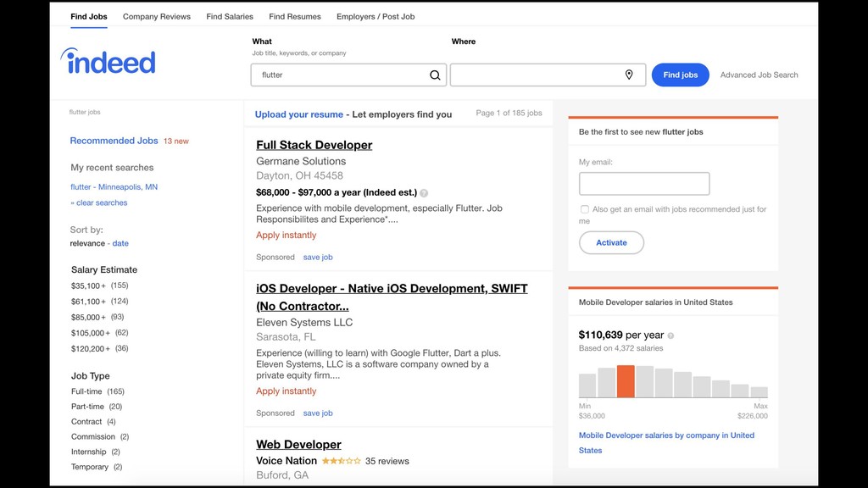
Task: Click the info icon beside $110,639 per year
Action: click(670, 335)
